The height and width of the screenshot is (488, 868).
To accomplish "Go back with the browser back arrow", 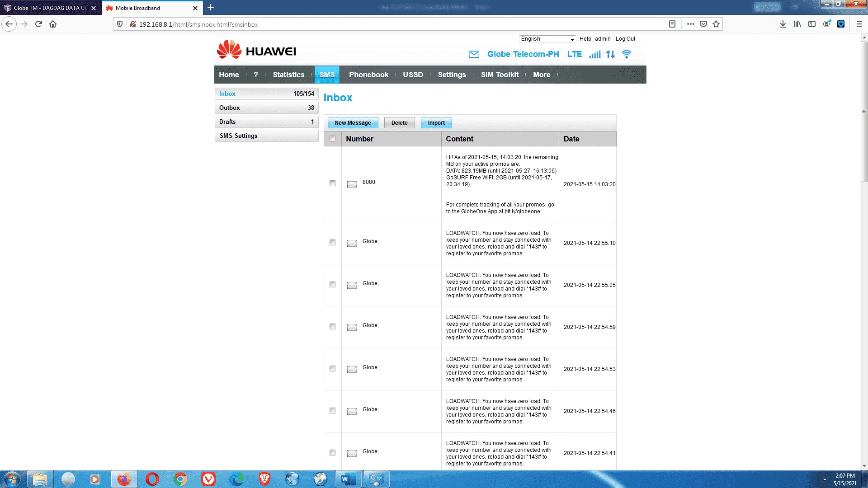I will 9,24.
